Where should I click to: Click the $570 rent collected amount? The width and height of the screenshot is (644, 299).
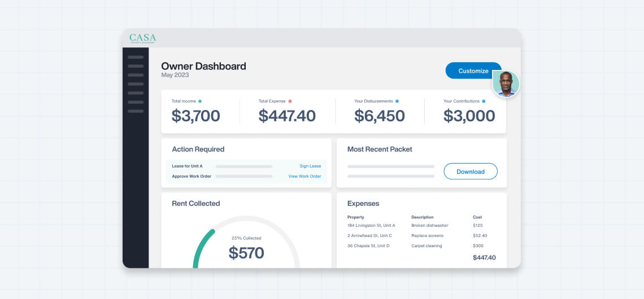[246, 253]
